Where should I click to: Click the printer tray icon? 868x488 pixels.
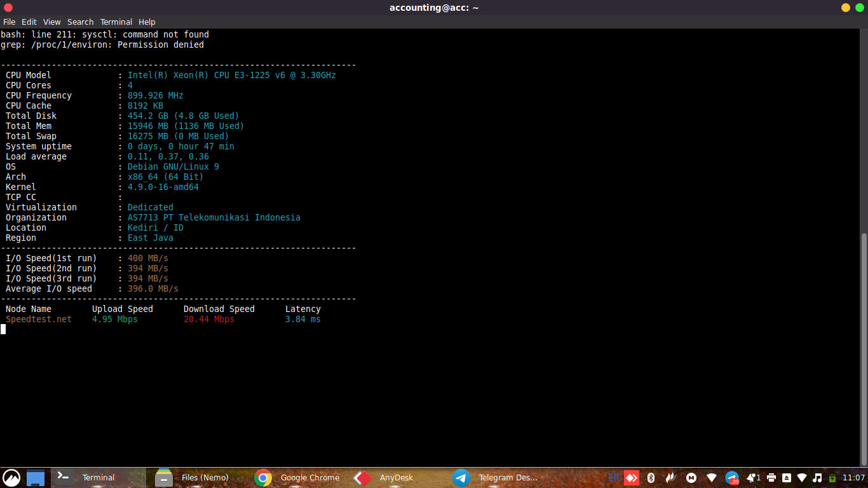pos(771,478)
